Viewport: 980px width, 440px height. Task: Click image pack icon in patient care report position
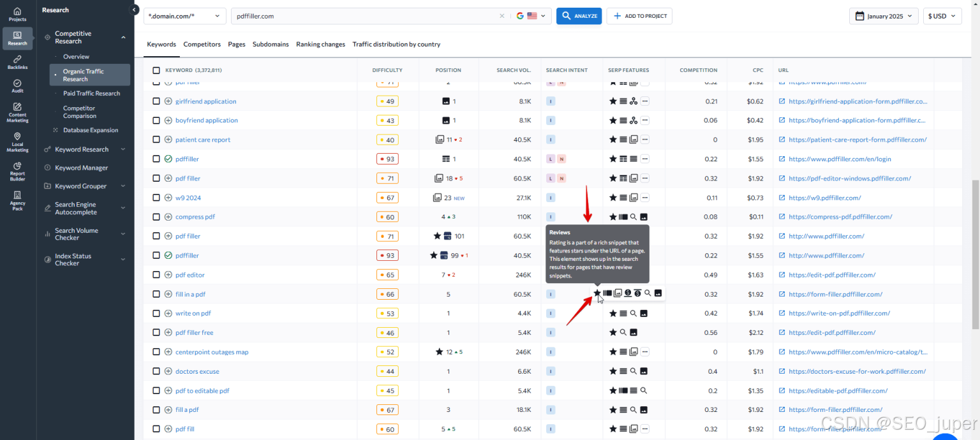tap(440, 140)
